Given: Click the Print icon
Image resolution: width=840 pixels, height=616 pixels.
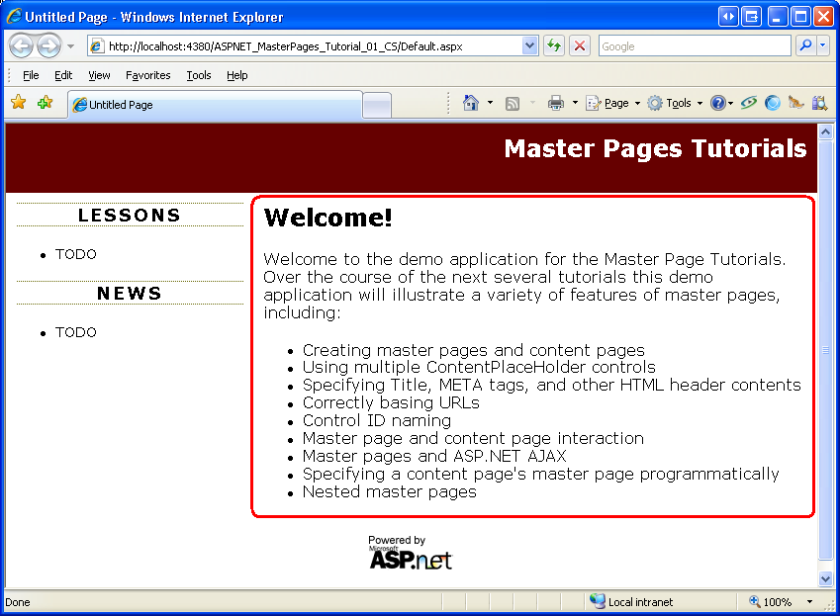Looking at the screenshot, I should (556, 103).
